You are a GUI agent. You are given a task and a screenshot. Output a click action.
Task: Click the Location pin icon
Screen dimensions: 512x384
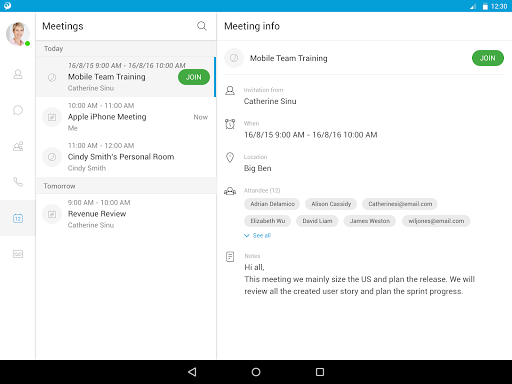[x=230, y=157]
